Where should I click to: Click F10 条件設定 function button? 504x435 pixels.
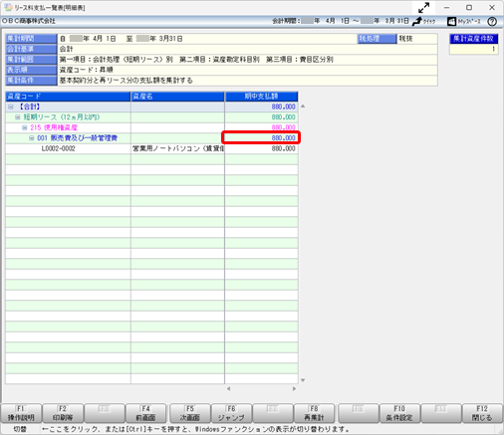(399, 413)
